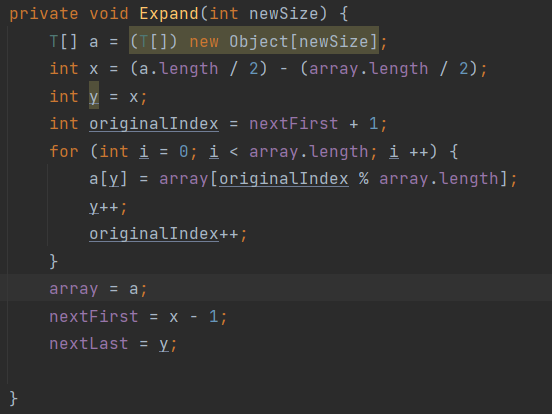The width and height of the screenshot is (552, 414).
Task: Click the Expand method name
Action: [x=169, y=14]
